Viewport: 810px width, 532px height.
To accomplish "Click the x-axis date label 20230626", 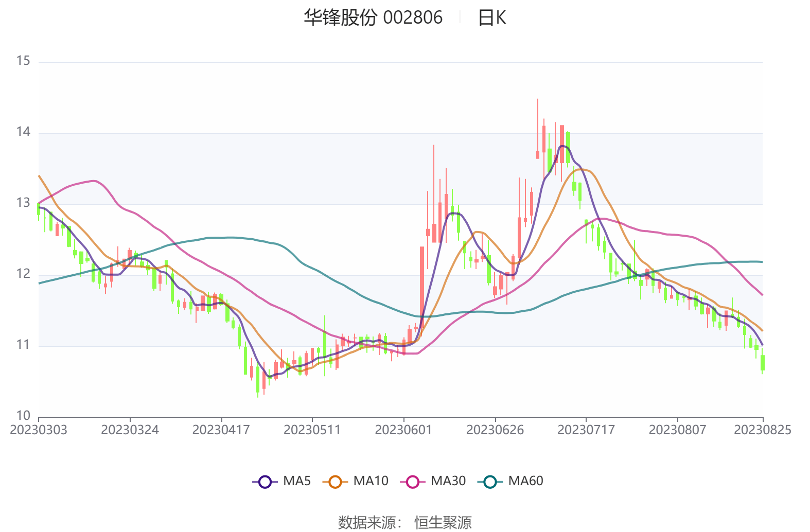I will pos(495,430).
